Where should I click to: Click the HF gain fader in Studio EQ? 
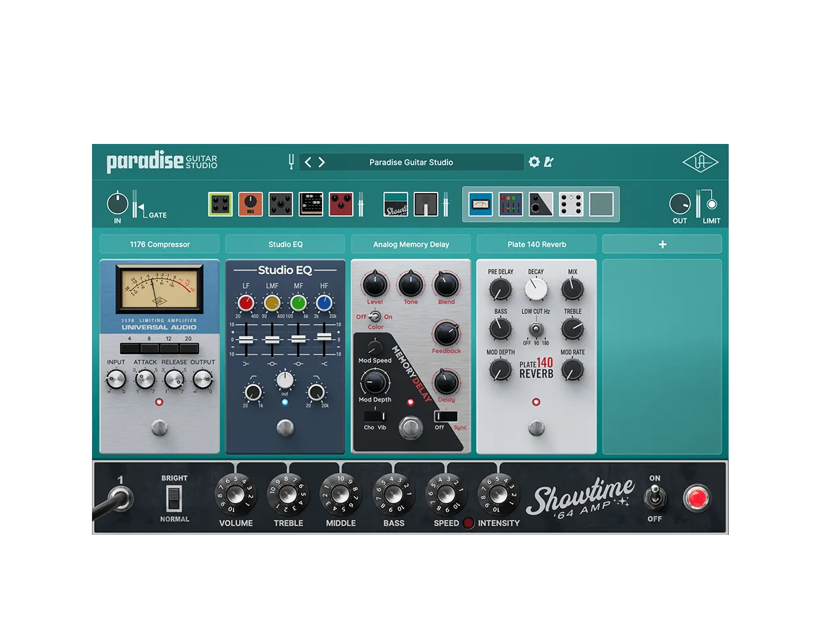[x=325, y=336]
